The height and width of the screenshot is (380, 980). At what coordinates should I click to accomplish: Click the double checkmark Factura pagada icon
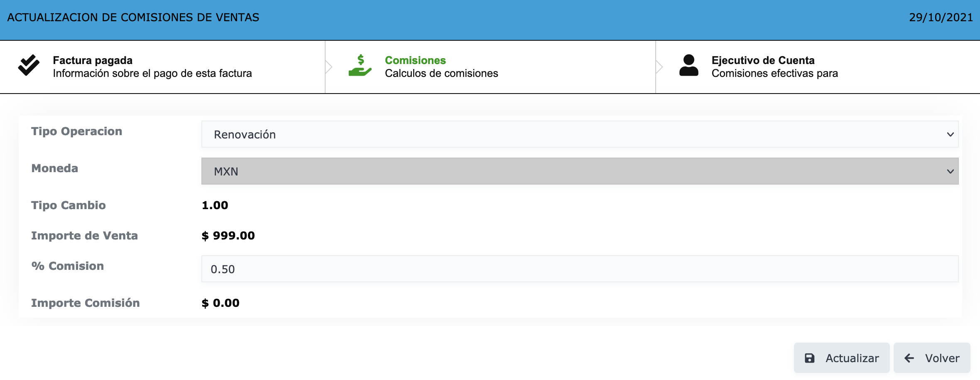click(x=29, y=66)
